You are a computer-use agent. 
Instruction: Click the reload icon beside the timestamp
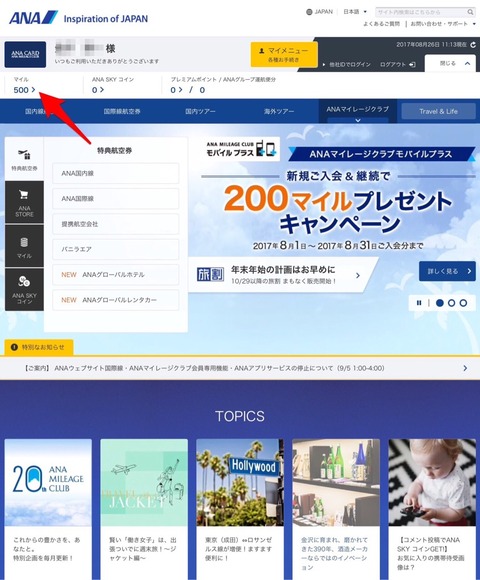(x=473, y=45)
